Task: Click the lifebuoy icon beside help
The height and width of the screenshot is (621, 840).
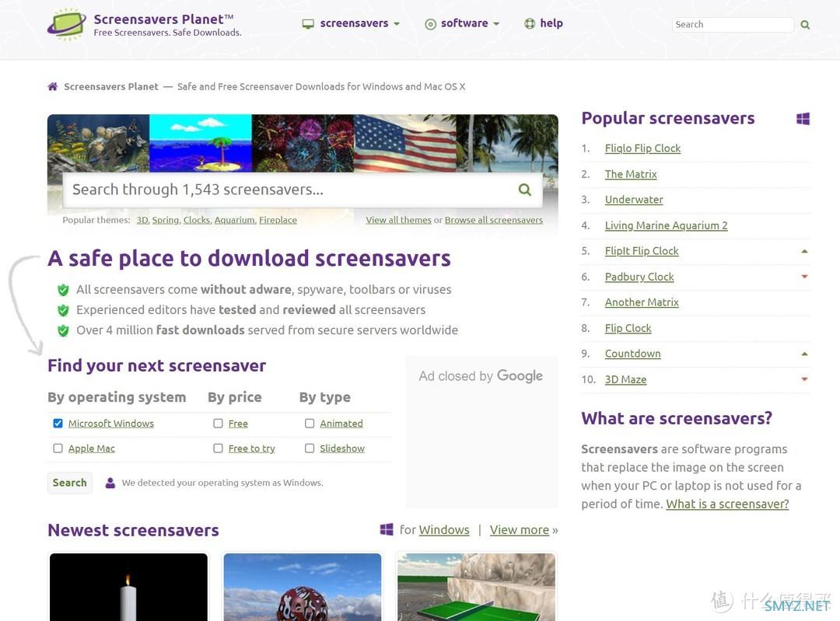Action: 530,23
